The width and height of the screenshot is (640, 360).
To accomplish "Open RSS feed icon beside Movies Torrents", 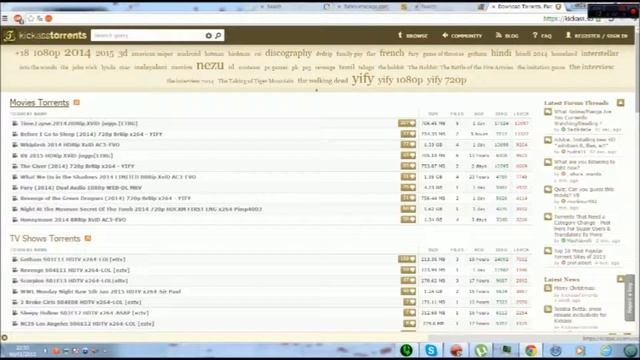I will point(76,102).
